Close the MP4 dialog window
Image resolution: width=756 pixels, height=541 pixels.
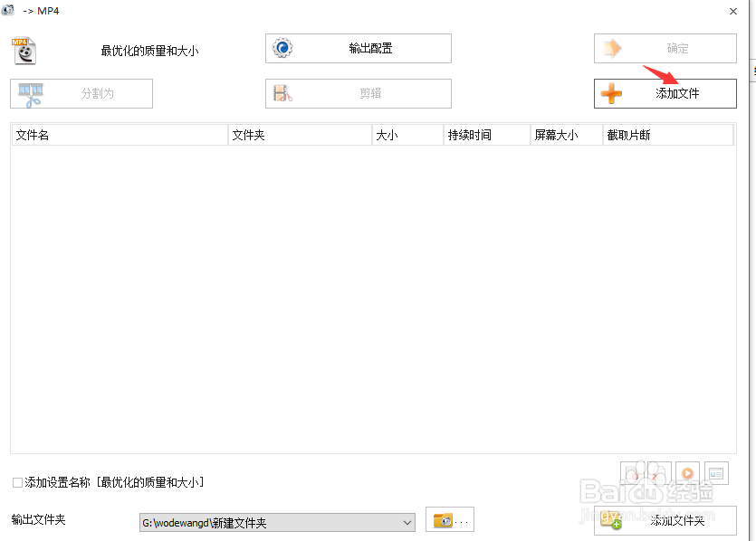click(x=732, y=11)
